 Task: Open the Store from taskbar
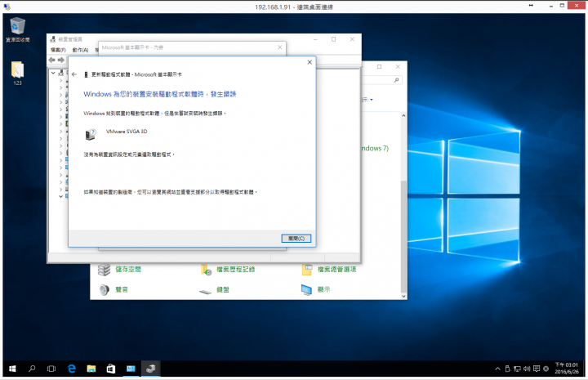(x=111, y=369)
